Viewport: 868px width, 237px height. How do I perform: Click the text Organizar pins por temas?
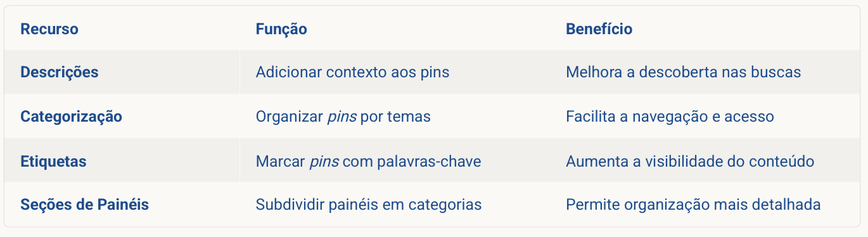pos(343,117)
